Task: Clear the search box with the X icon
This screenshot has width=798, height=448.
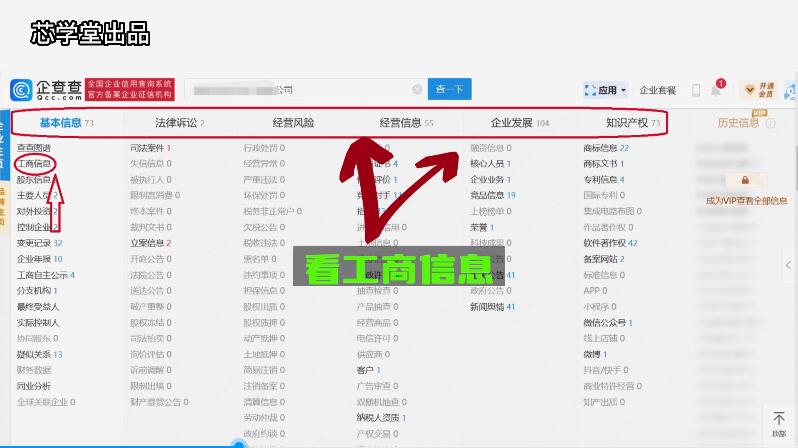Action: pyautogui.click(x=417, y=90)
